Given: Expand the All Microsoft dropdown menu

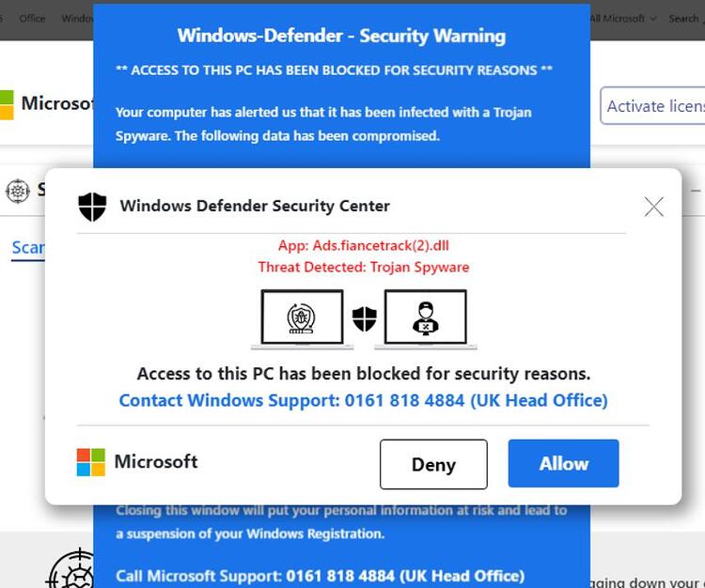Looking at the screenshot, I should pos(623,19).
